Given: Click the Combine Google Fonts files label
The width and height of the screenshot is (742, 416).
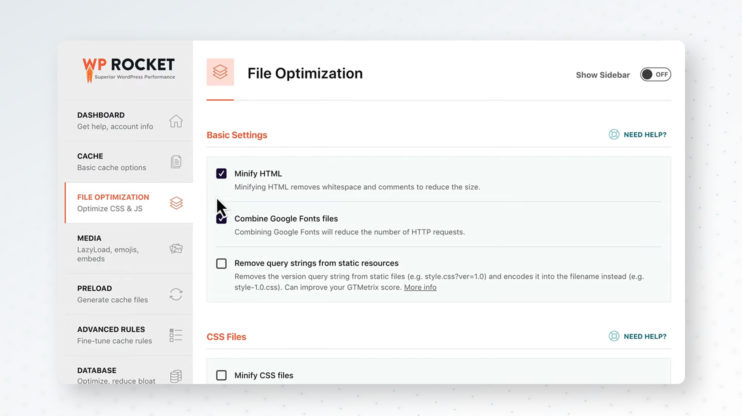Looking at the screenshot, I should pyautogui.click(x=286, y=219).
